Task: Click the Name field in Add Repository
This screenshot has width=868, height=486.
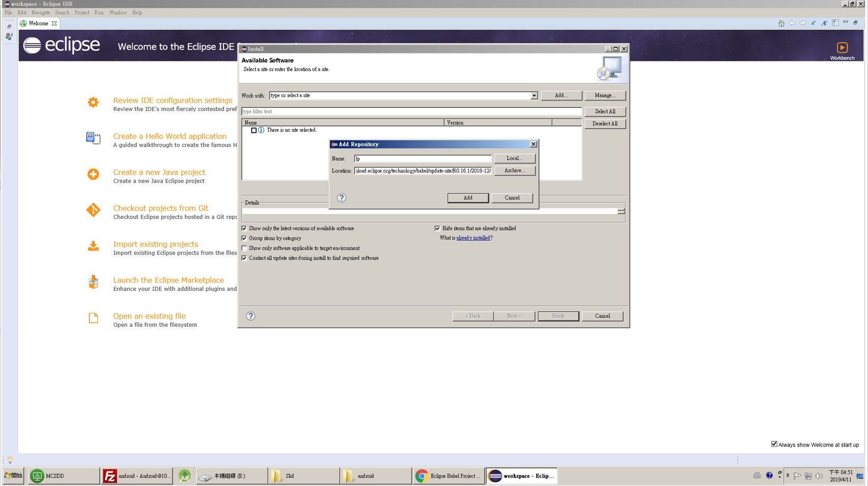Action: [x=423, y=159]
